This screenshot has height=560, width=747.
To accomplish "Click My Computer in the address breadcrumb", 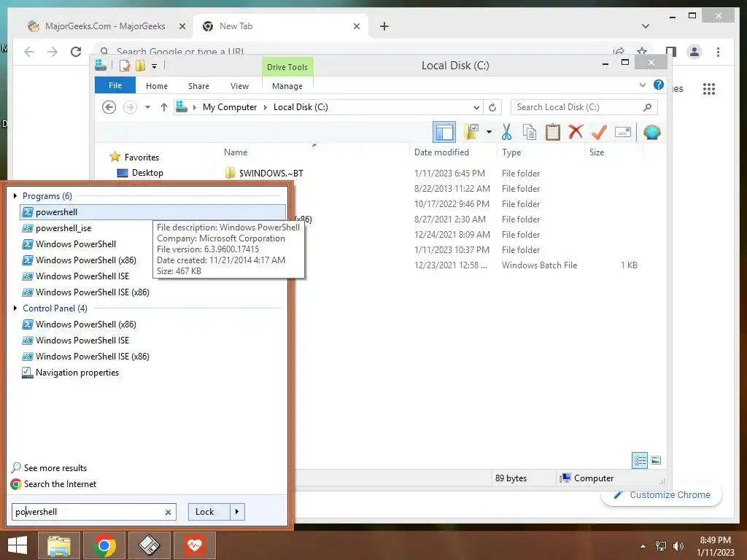I will coord(230,107).
